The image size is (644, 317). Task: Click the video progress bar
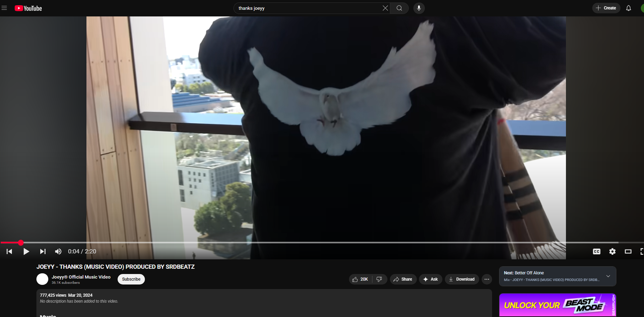click(315, 243)
